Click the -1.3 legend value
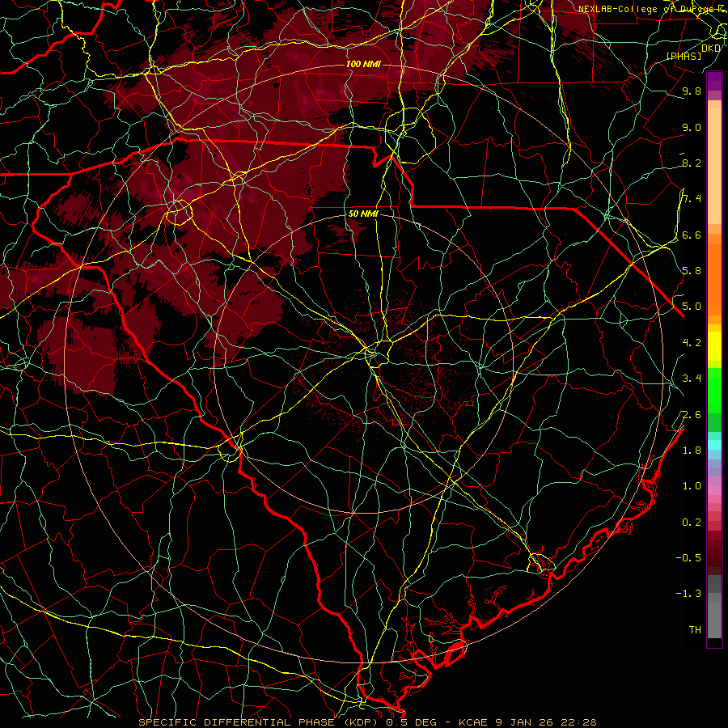 688,594
